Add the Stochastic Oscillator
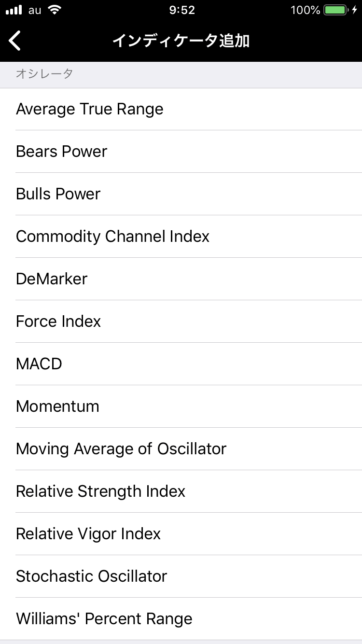 [92, 576]
